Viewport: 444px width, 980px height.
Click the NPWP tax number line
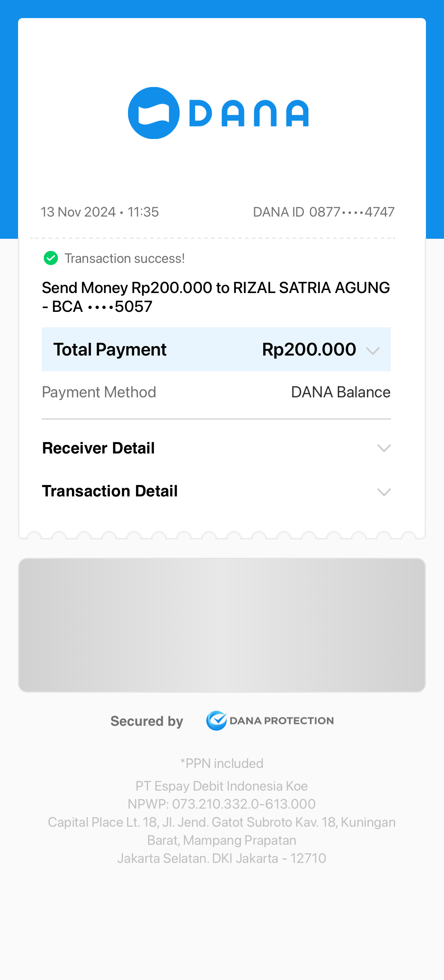coord(222,804)
